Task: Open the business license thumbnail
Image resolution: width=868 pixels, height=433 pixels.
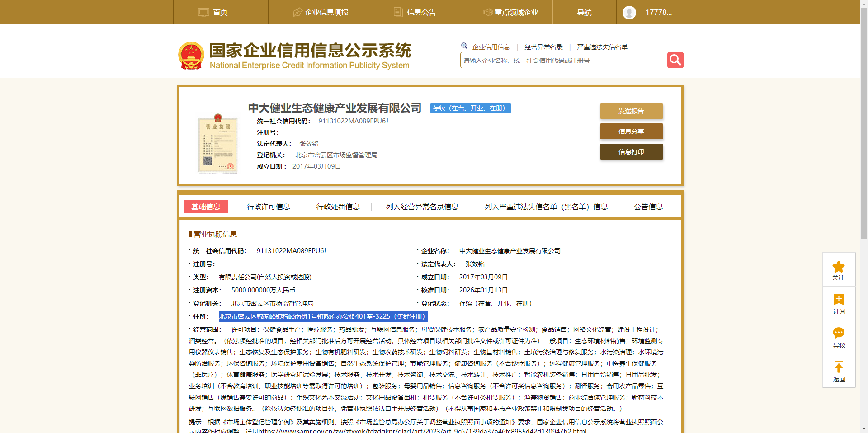Action: tap(218, 144)
